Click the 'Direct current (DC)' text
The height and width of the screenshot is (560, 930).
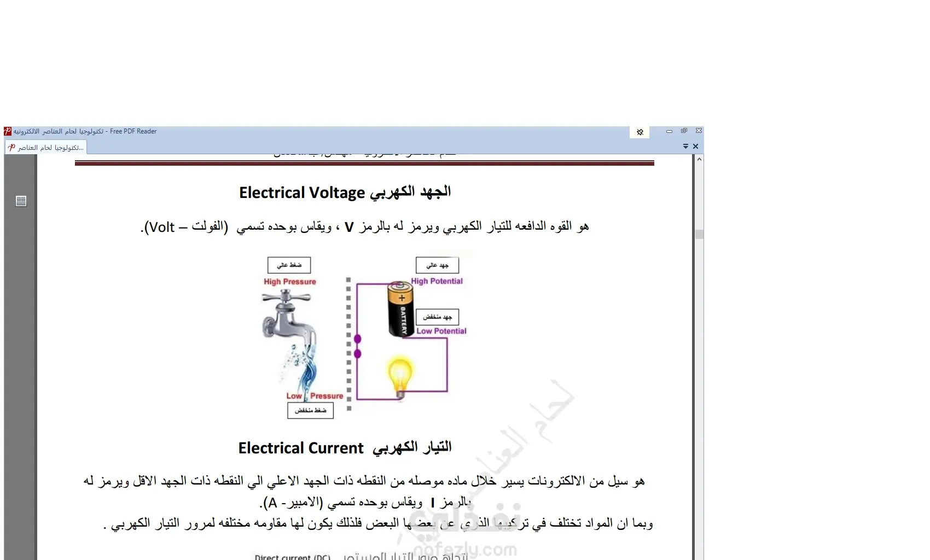293,557
